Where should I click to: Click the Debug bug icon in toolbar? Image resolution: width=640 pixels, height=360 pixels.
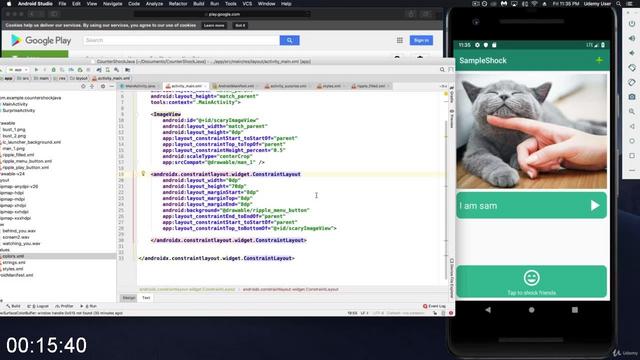coord(53,70)
